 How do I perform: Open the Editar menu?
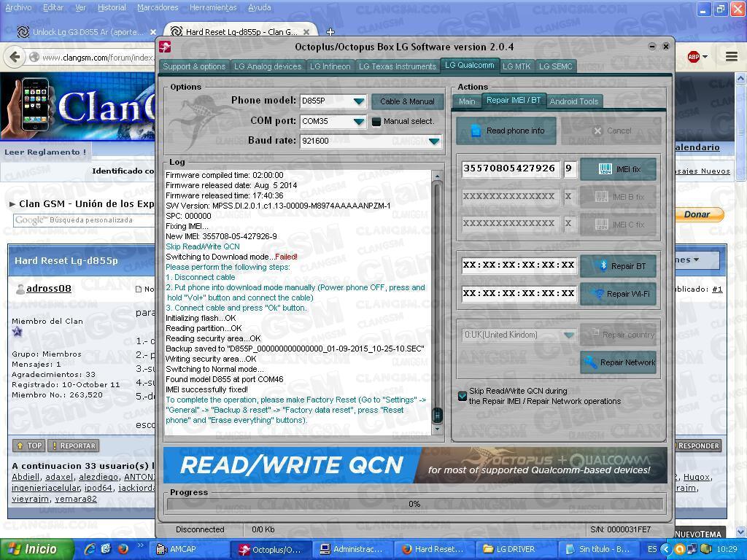53,7
